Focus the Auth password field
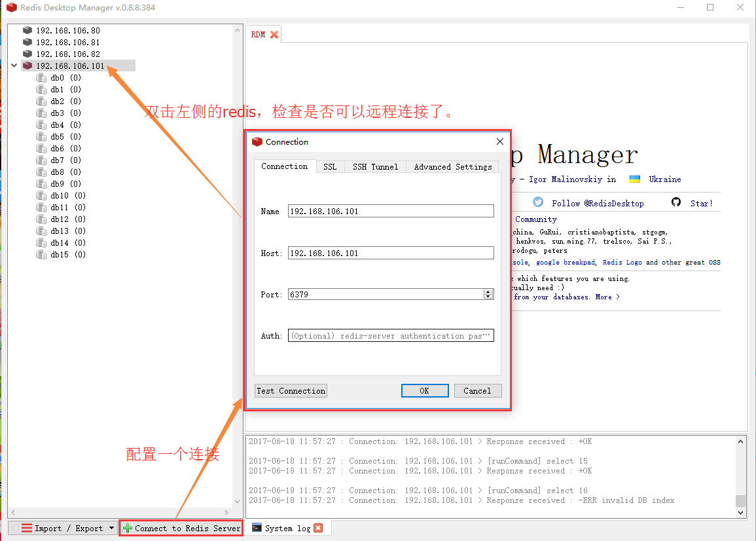 click(x=391, y=335)
